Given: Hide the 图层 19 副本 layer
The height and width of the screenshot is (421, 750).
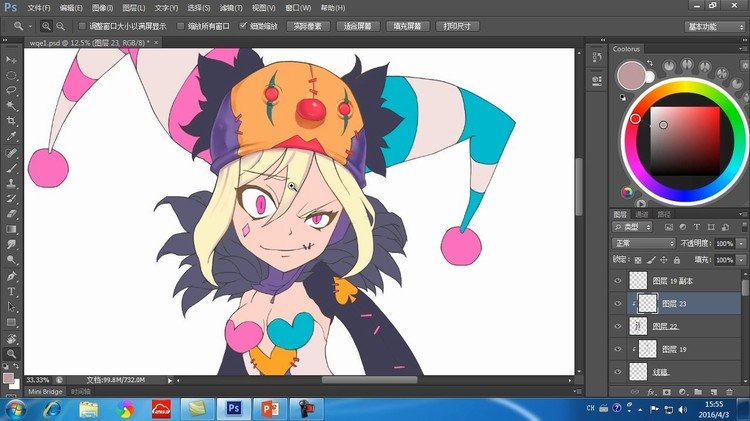Looking at the screenshot, I should 618,281.
